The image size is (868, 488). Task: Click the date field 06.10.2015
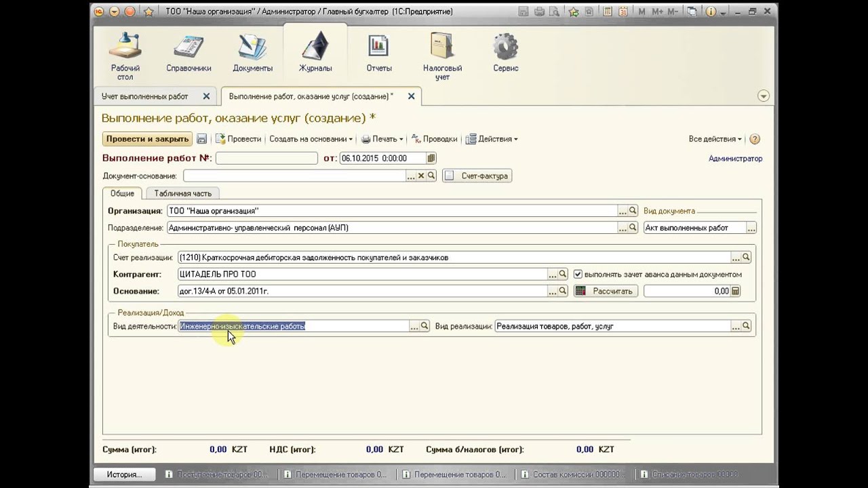(383, 158)
